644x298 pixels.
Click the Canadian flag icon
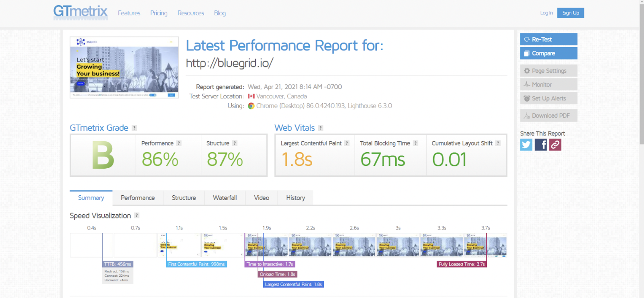pyautogui.click(x=251, y=96)
